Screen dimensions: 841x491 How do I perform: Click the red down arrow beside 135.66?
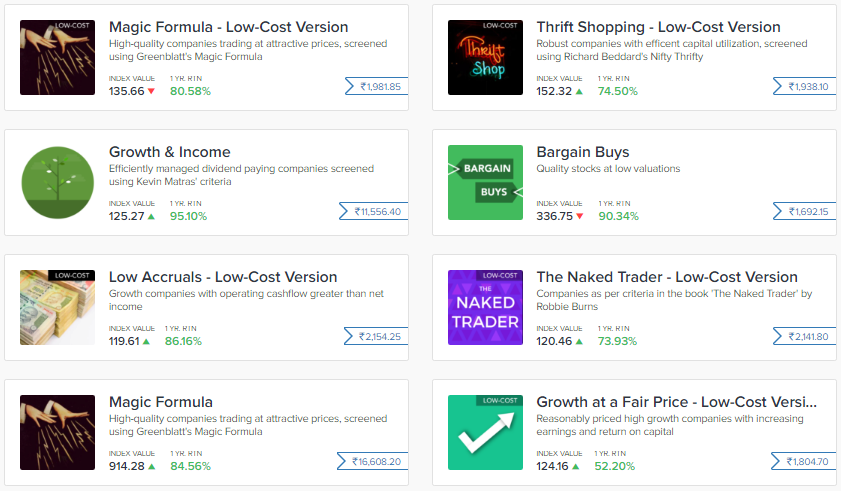tap(151, 92)
